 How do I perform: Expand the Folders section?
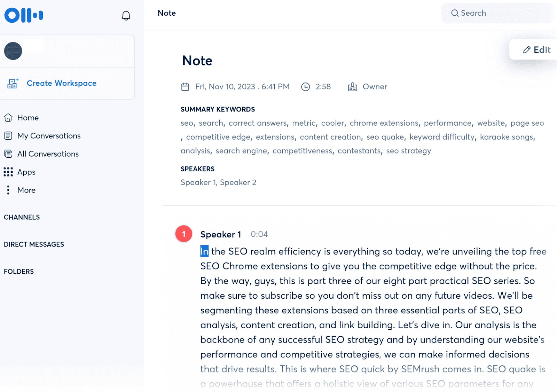click(x=19, y=272)
